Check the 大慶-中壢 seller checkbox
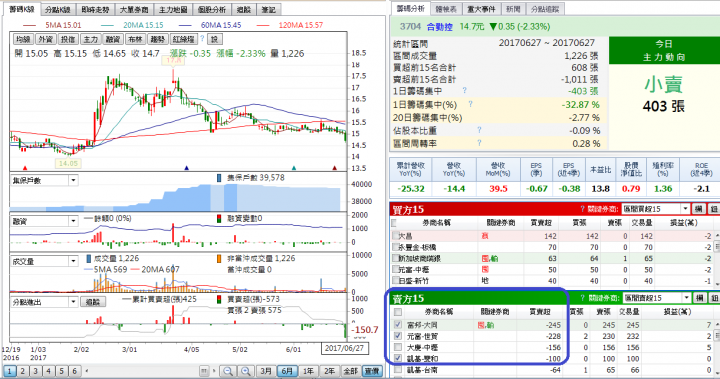Screen dimensions: 720x379 398,347
